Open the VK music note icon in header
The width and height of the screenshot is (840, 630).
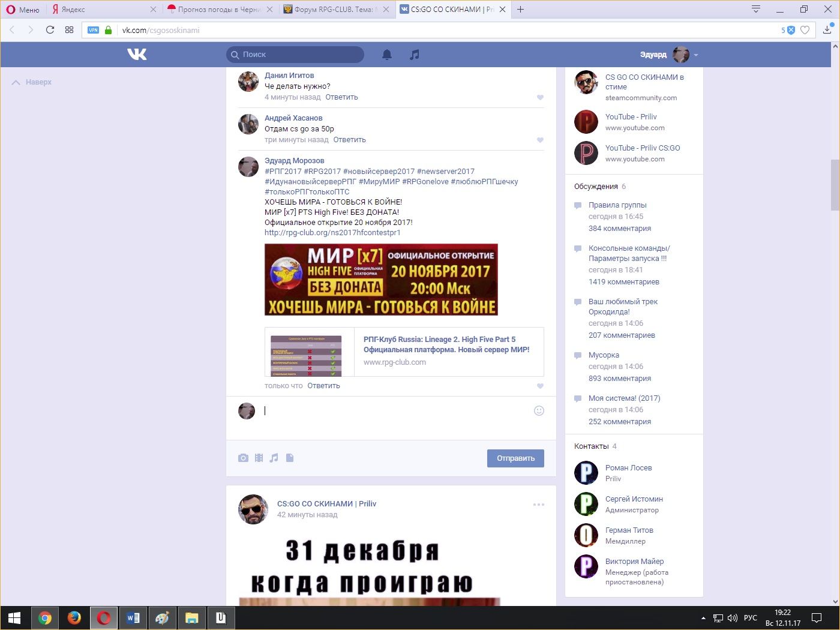[x=414, y=55]
